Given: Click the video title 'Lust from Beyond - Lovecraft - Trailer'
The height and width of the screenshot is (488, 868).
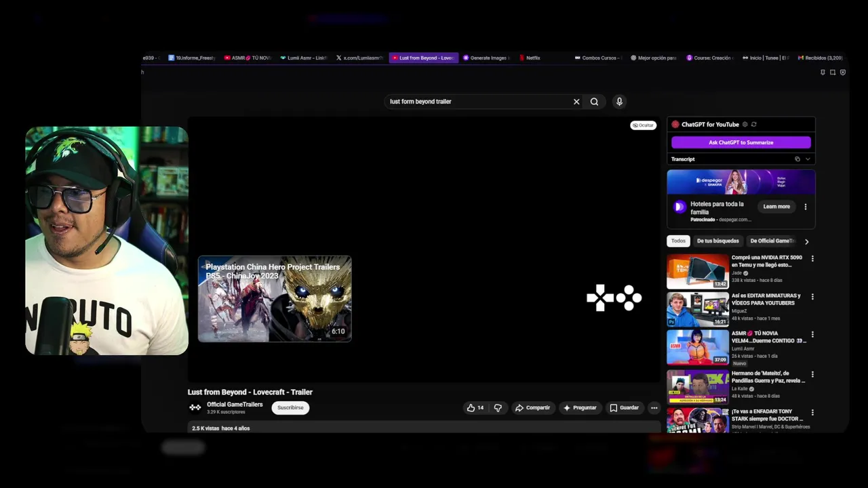Looking at the screenshot, I should (x=250, y=392).
